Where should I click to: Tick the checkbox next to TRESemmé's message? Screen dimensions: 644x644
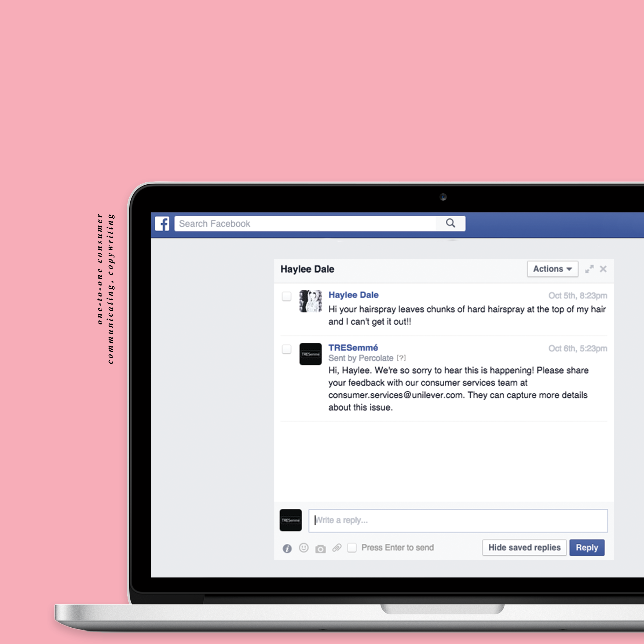[287, 349]
